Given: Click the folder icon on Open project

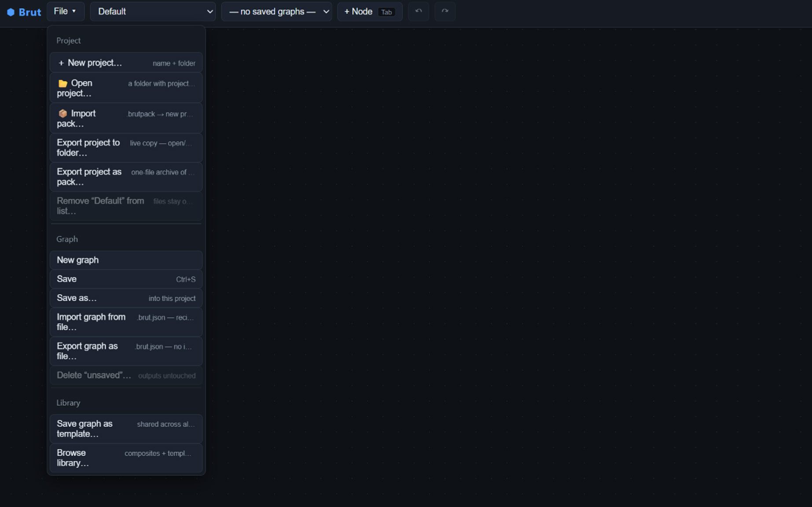Looking at the screenshot, I should point(63,84).
